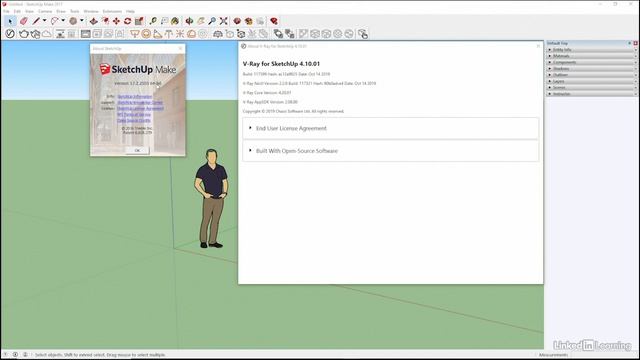Start V-Ray Render teapot
640x360 pixels.
coord(24,34)
